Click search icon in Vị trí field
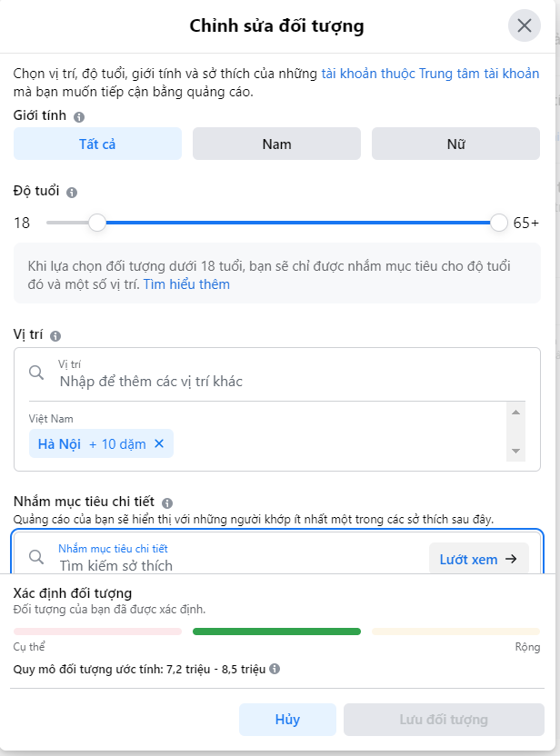 (x=36, y=373)
